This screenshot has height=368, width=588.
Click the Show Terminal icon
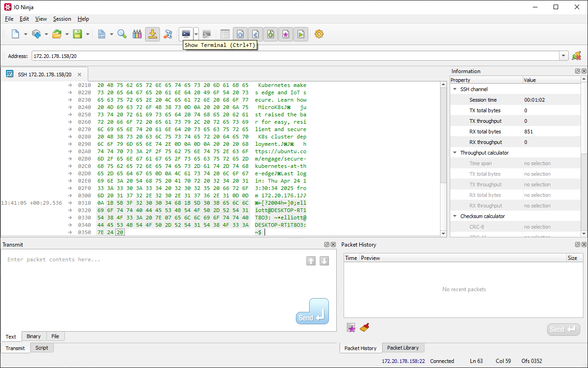tap(186, 34)
